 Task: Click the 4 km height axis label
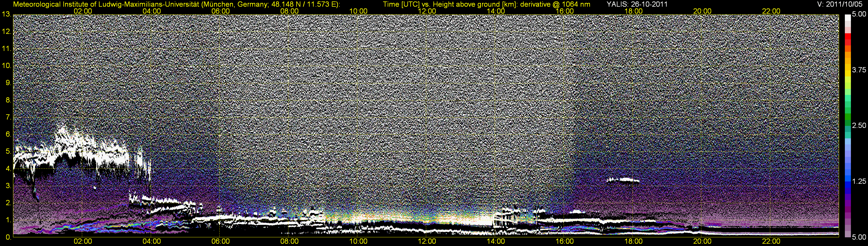point(9,168)
